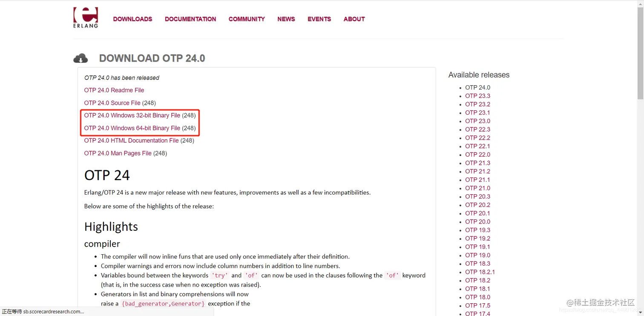The width and height of the screenshot is (644, 316).
Task: Select release OTP 23.0
Action: 477,121
